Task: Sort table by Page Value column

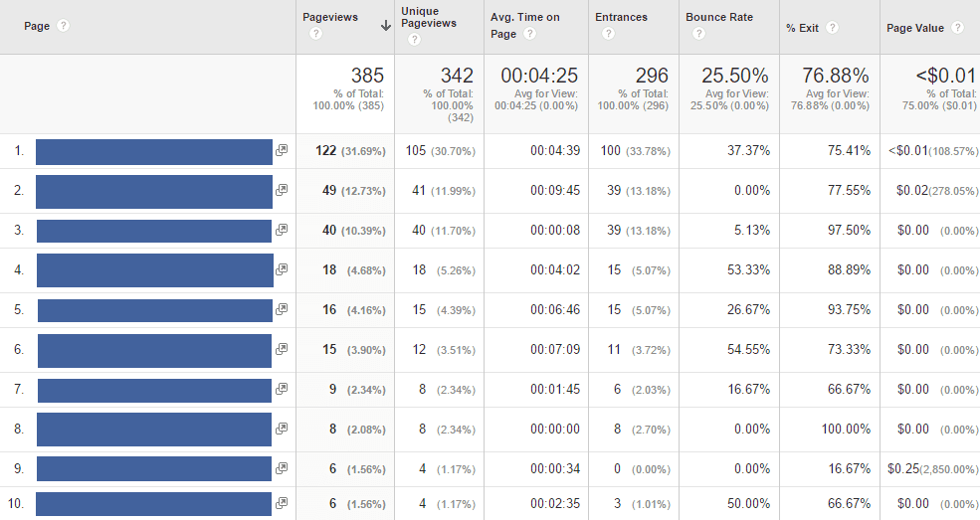Action: point(914,28)
